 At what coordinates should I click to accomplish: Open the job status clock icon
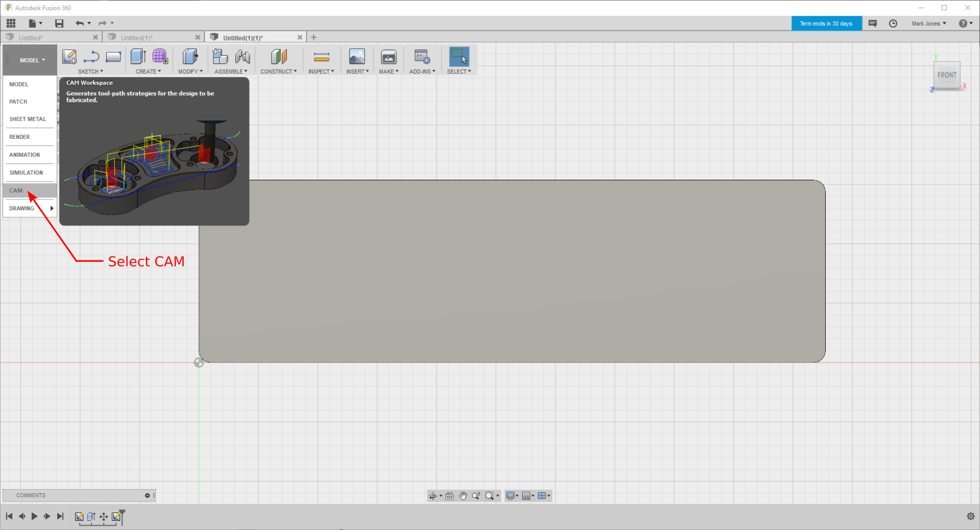893,23
